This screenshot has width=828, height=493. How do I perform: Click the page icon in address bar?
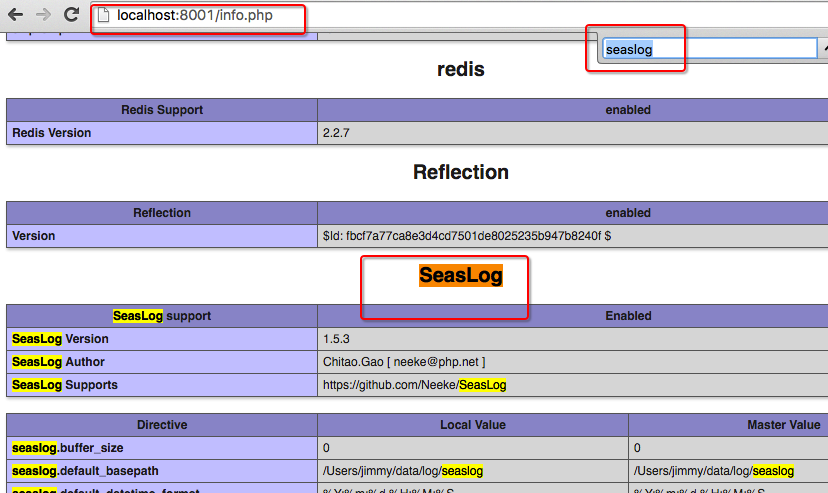coord(104,15)
